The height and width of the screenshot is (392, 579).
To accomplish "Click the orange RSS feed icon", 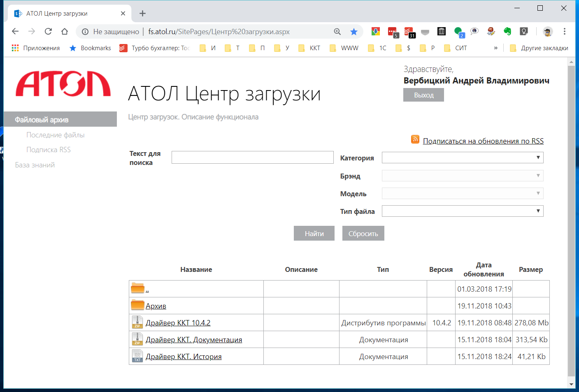I will pos(415,139).
